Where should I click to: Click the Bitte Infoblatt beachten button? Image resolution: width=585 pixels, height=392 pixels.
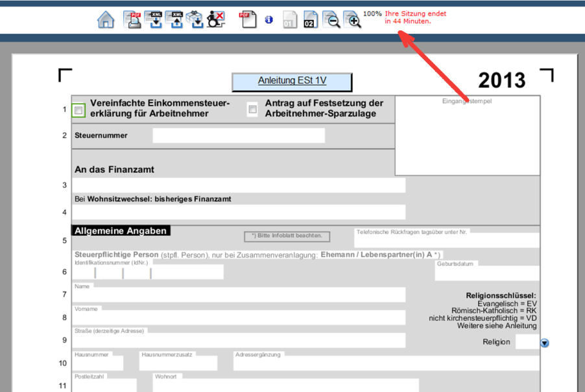pyautogui.click(x=287, y=236)
